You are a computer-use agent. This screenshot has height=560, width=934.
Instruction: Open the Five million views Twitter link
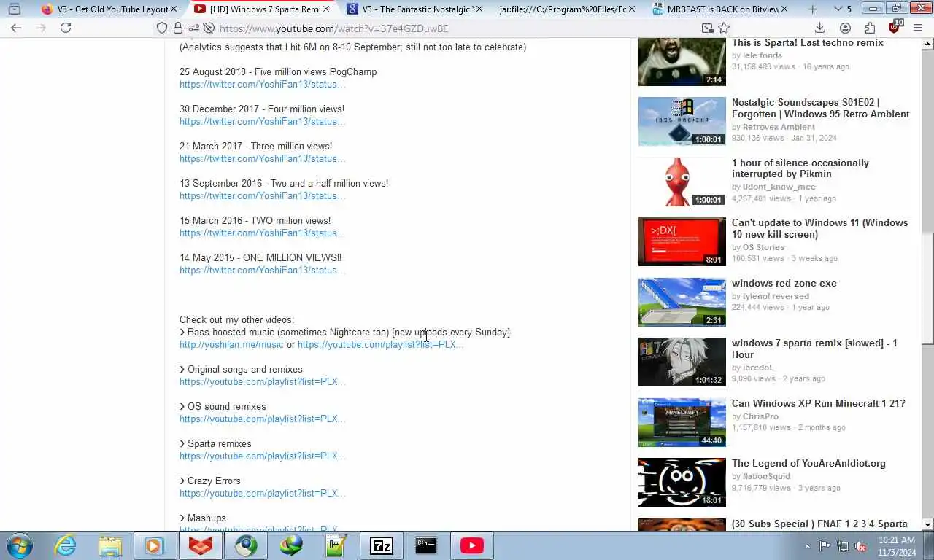[x=263, y=84]
